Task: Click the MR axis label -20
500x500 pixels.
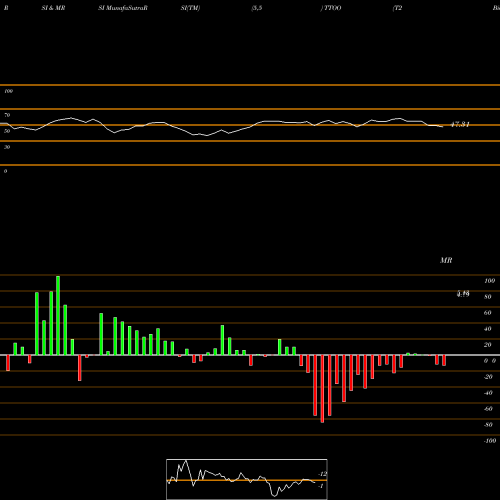Action: tap(488, 377)
